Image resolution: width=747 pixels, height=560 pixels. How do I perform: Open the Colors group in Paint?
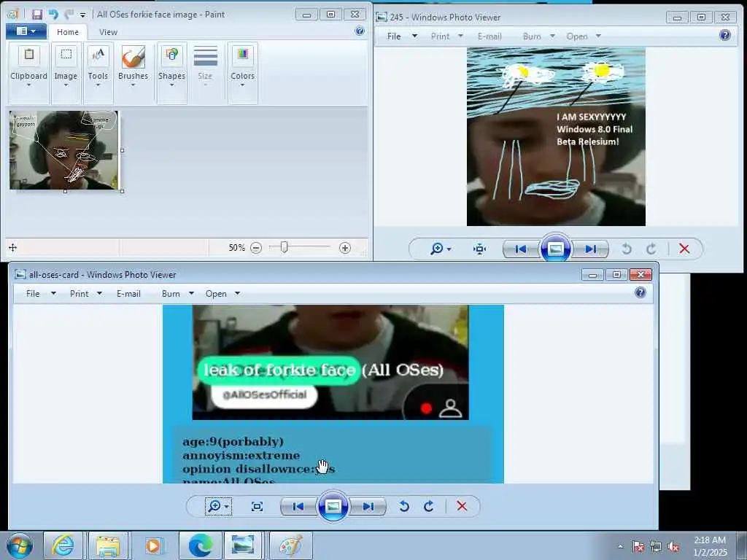242,72
